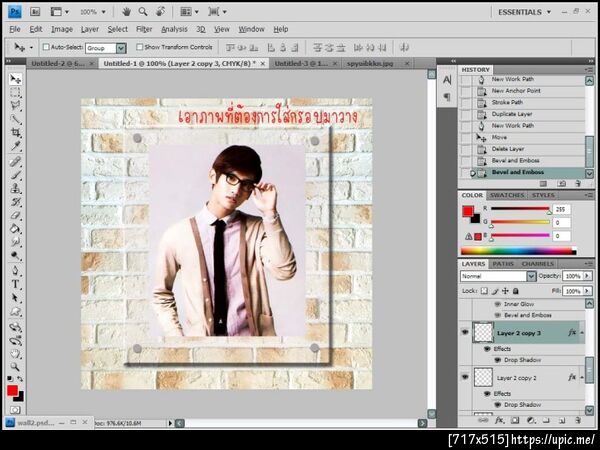Select the Move tool in the toolbox
Image resolution: width=600 pixels, height=450 pixels.
(15, 79)
